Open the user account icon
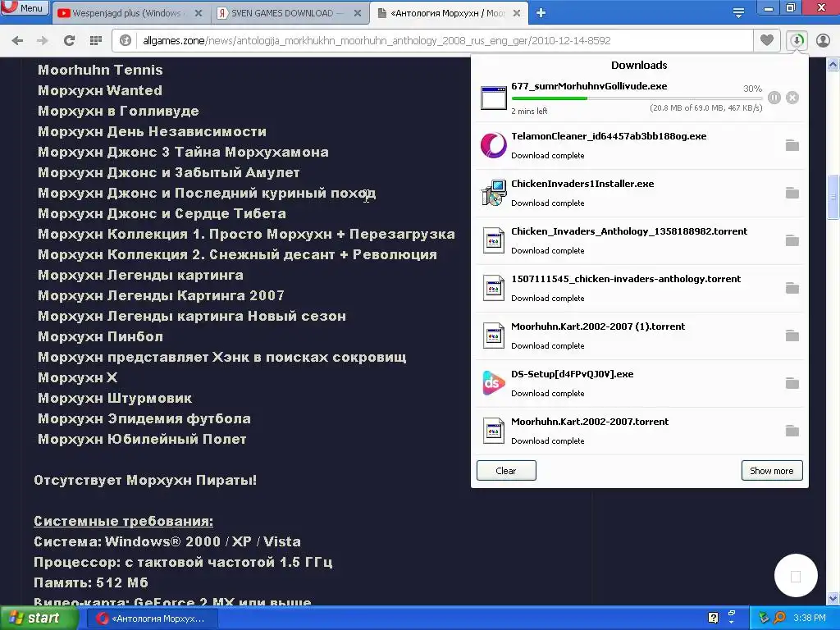 point(823,41)
